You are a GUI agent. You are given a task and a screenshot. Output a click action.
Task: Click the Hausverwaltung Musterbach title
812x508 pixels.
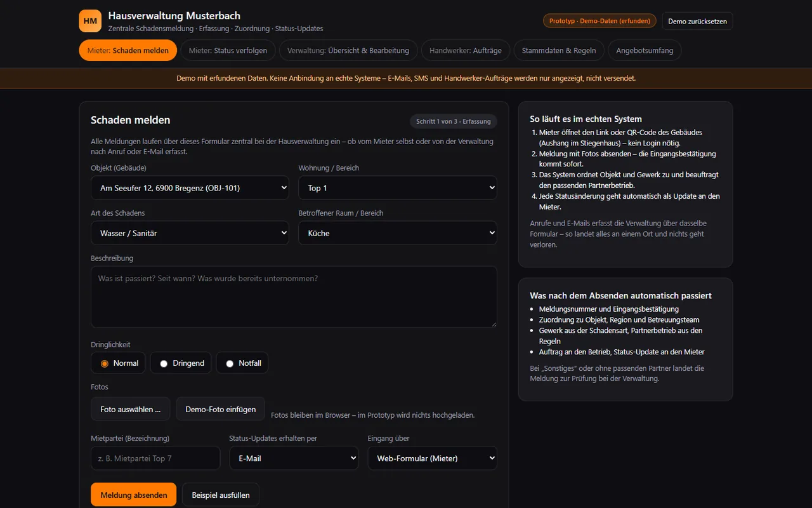[174, 16]
